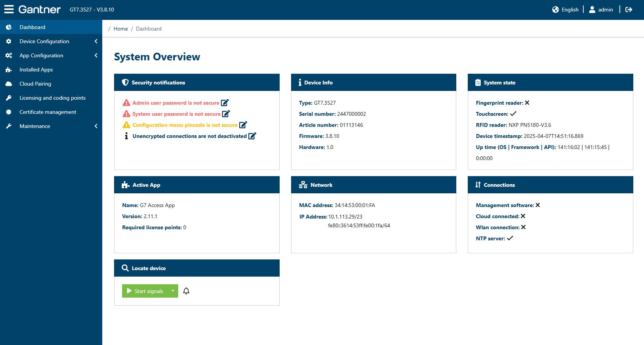
Task: Click serial number value 2447000002
Action: [x=351, y=114]
